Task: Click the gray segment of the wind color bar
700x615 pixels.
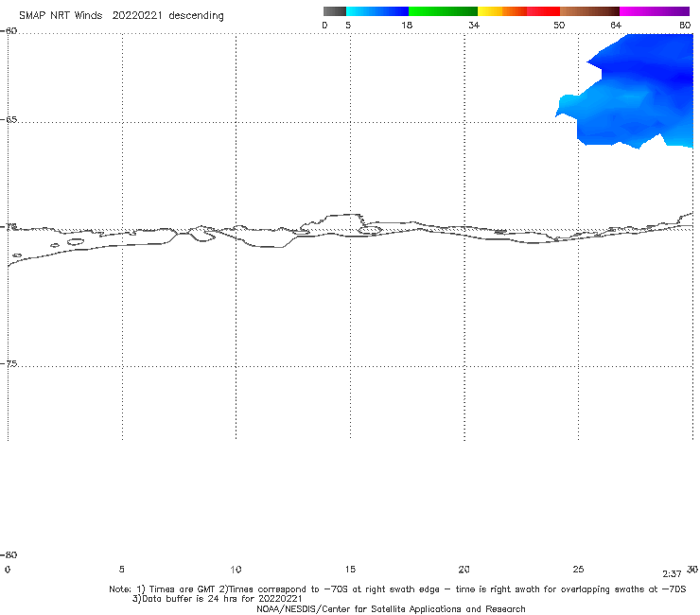Action: (x=334, y=11)
